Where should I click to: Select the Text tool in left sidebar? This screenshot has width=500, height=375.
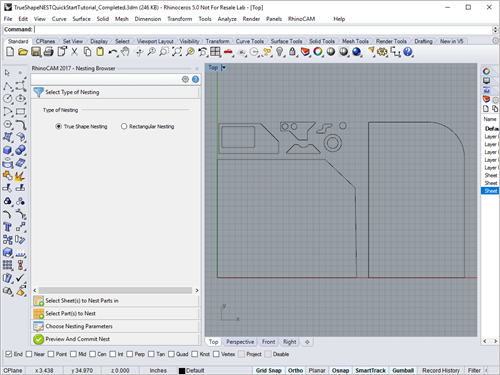pyautogui.click(x=7, y=227)
